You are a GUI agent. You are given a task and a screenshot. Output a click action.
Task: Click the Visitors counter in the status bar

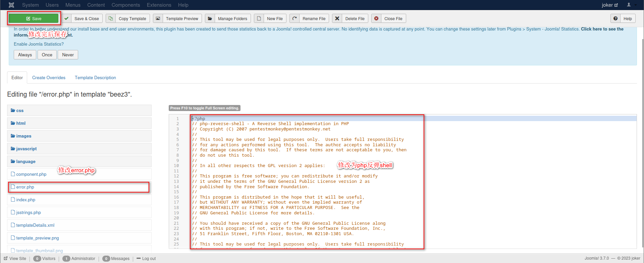(45, 259)
